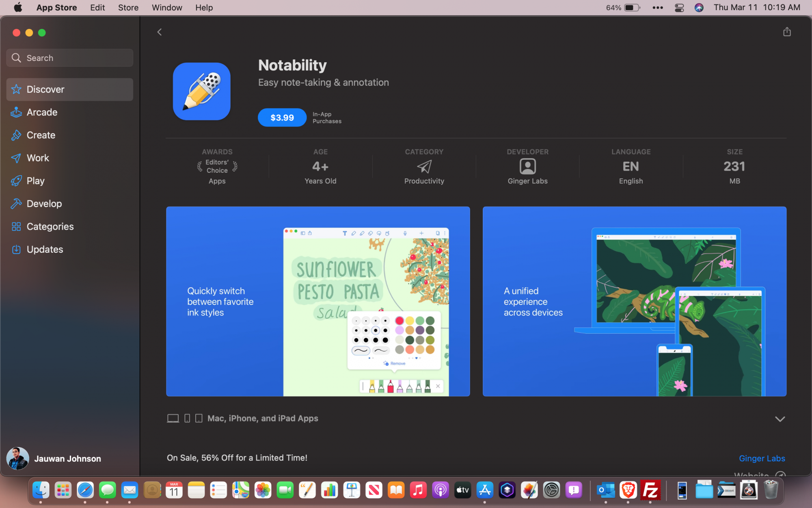Click the Ginger Labs developer info icon

(527, 167)
